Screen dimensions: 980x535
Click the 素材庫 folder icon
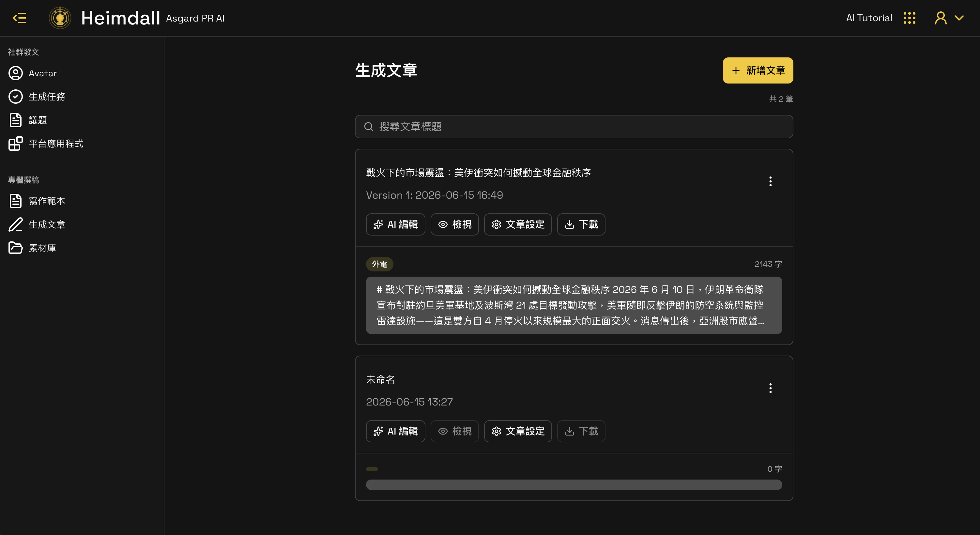(x=16, y=248)
